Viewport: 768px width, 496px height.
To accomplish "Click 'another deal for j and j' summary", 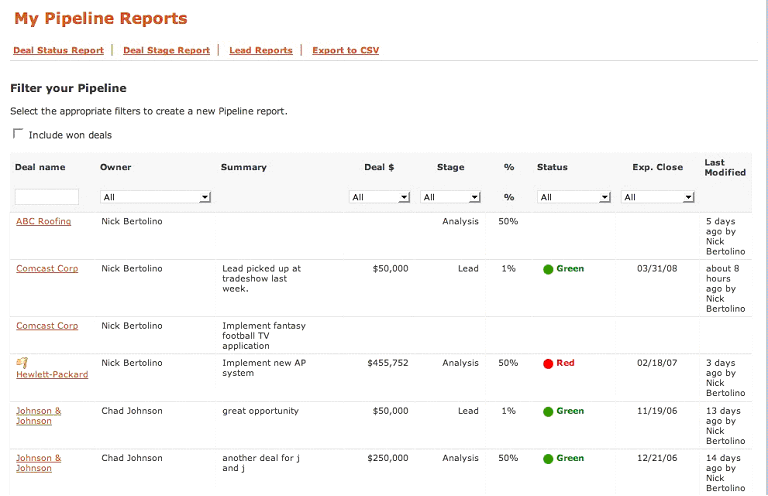I will pyautogui.click(x=261, y=463).
